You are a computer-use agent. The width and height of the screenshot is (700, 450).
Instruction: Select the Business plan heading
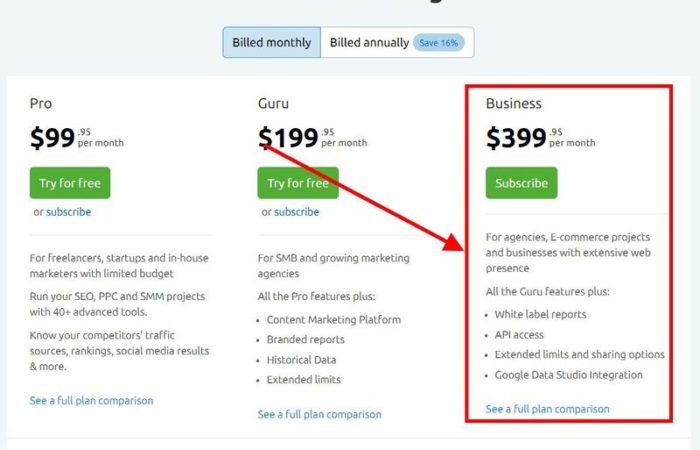(513, 103)
